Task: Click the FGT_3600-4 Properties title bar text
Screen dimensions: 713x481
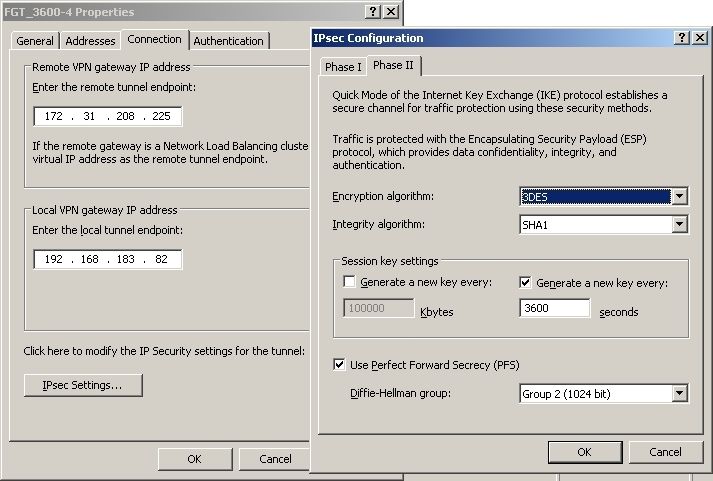Action: [69, 12]
